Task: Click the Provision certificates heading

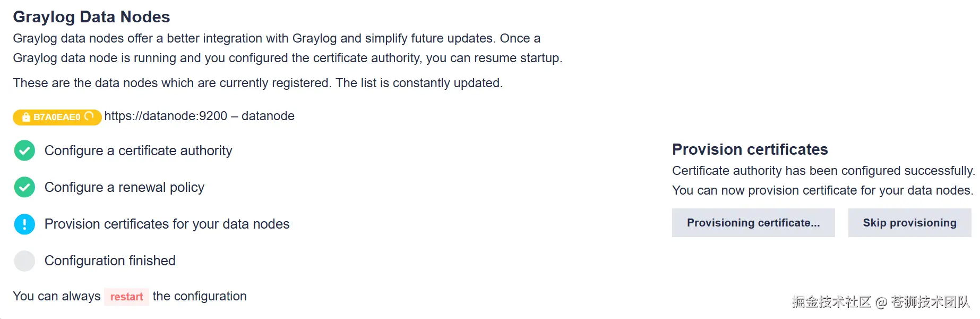Action: (x=750, y=149)
